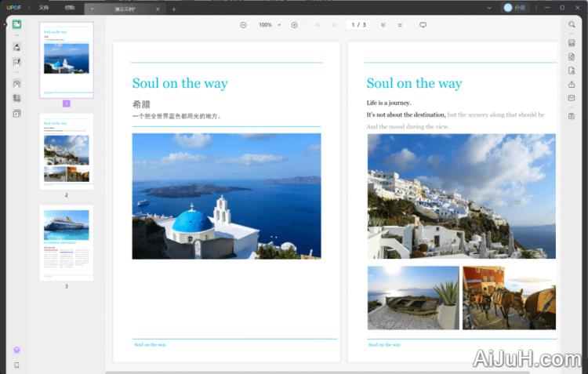Click the 升级 upgrade button
588x374 pixels.
[515, 8]
